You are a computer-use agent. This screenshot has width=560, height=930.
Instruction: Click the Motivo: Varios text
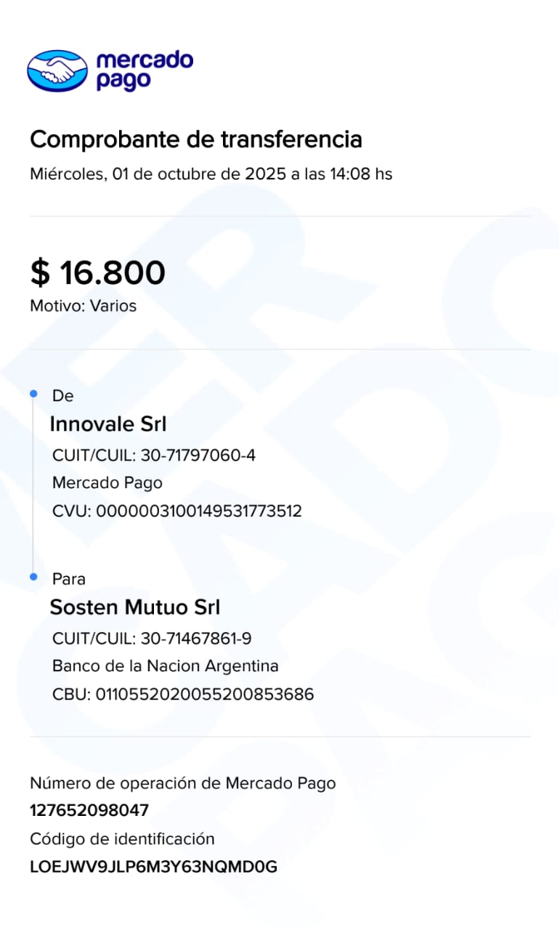(x=83, y=306)
